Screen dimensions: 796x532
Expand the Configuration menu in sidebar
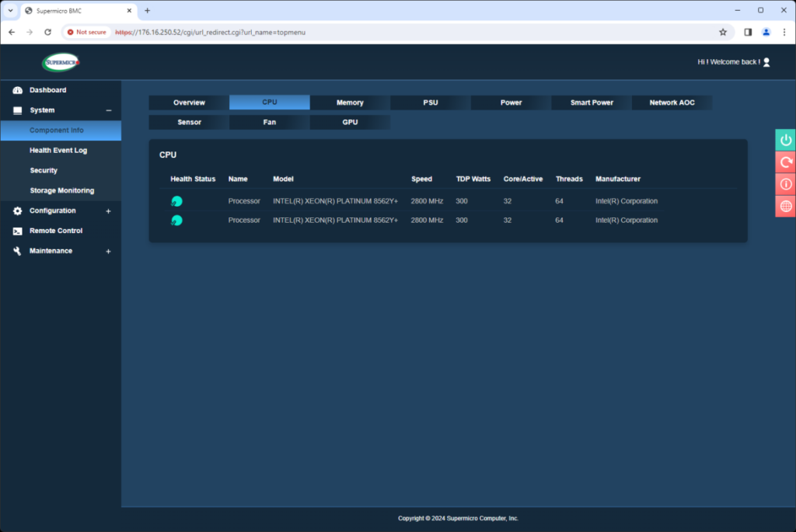108,211
